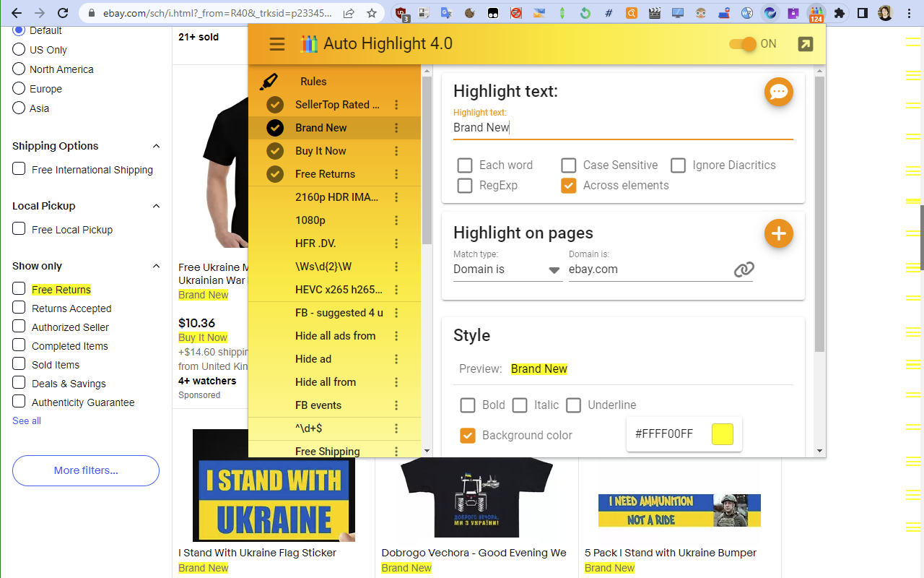
Task: Click the chain link icon next to ebay.com
Action: [744, 269]
